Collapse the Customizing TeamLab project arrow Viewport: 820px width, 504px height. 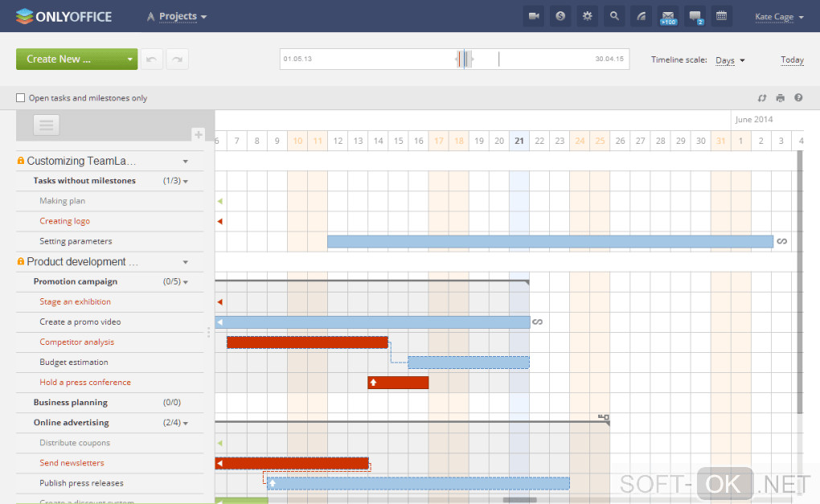(186, 162)
